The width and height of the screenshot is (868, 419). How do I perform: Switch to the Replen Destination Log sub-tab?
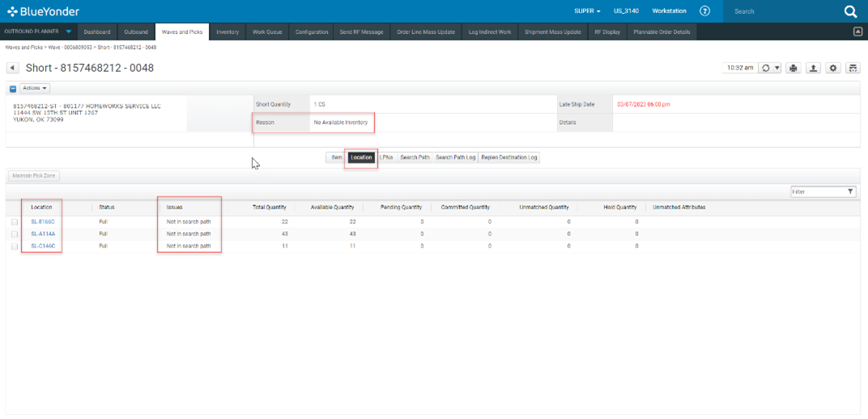point(508,158)
